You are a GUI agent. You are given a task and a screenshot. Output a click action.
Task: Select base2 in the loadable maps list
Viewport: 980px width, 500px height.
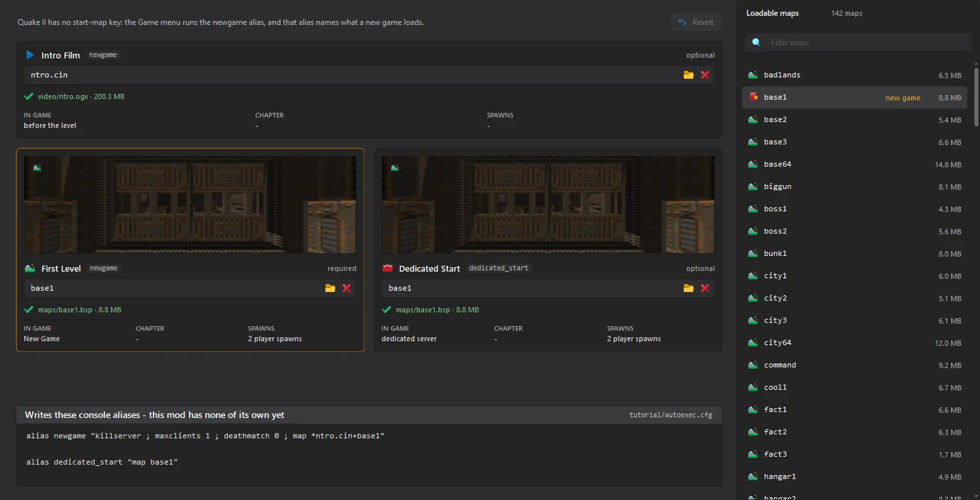(x=855, y=119)
